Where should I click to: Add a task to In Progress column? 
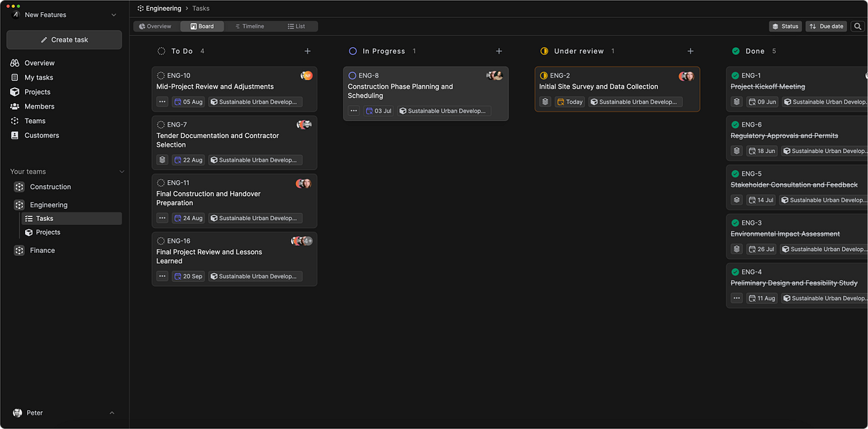click(x=499, y=51)
